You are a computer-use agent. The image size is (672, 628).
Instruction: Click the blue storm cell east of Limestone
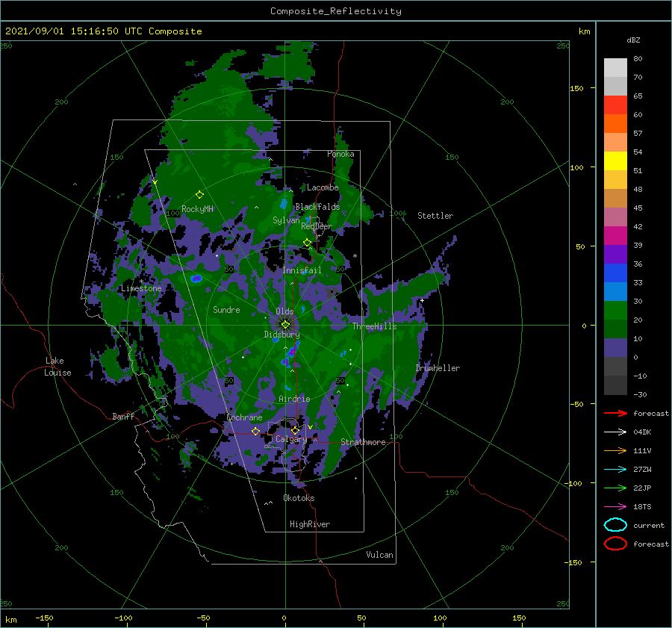(196, 279)
